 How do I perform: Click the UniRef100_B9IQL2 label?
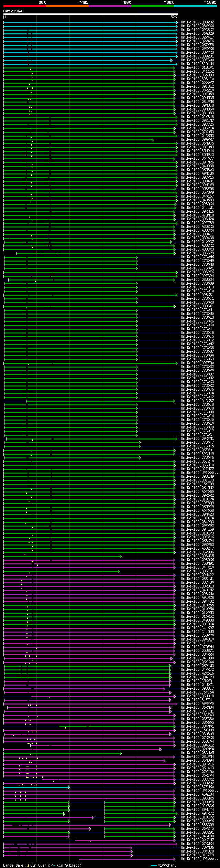pos(197,87)
